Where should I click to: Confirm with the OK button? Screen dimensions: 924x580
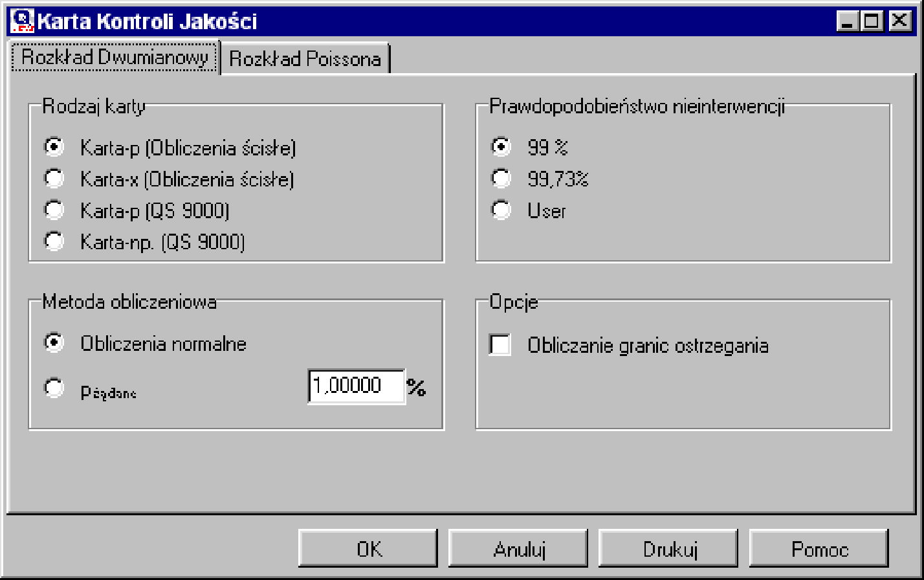(x=369, y=550)
